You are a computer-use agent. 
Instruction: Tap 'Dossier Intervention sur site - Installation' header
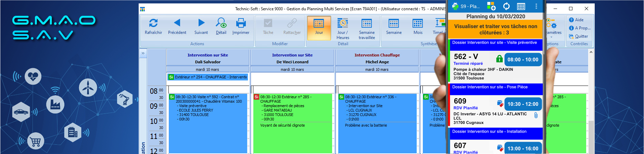[x=495, y=133]
